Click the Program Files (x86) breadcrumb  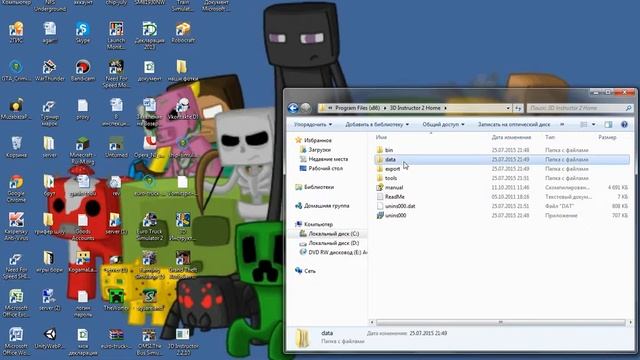[x=357, y=108]
